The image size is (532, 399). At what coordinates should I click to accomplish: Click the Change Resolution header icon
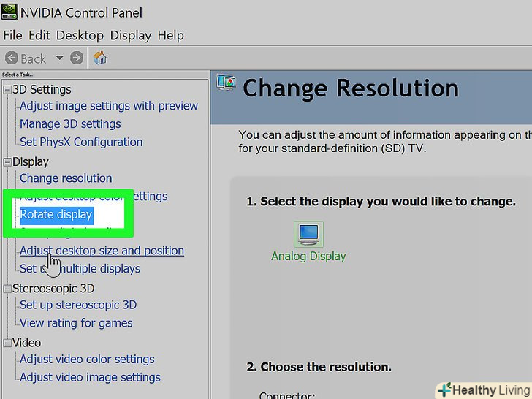coord(226,82)
